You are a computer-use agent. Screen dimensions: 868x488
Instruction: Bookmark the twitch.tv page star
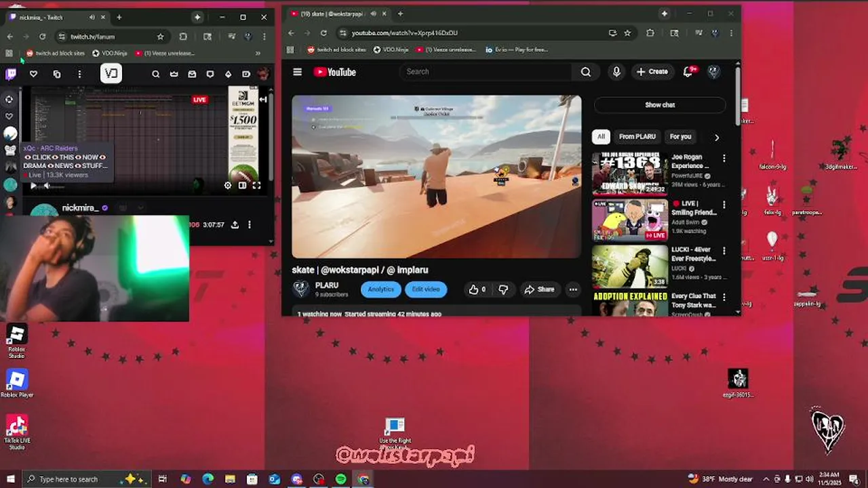160,37
